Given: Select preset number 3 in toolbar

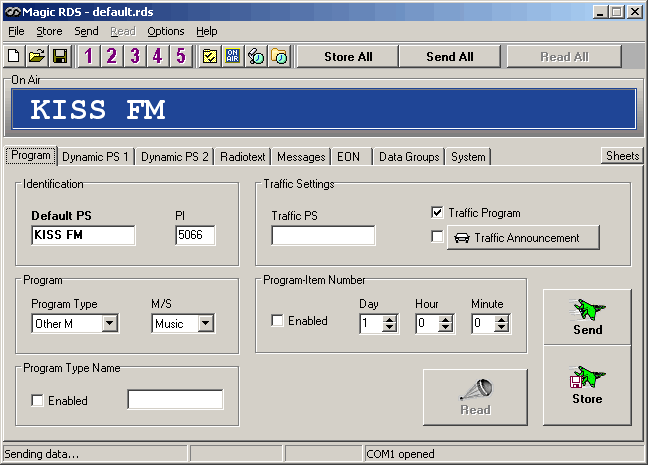Looking at the screenshot, I should coord(135,56).
